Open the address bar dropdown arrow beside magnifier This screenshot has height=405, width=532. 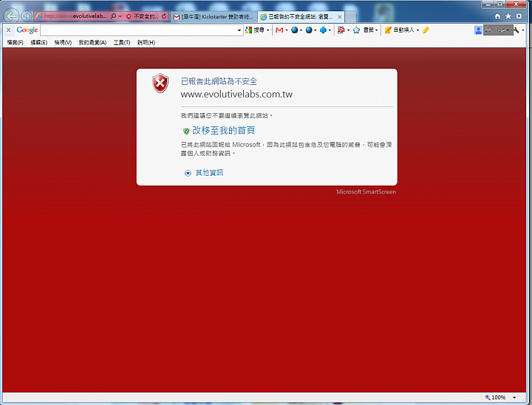(120, 16)
